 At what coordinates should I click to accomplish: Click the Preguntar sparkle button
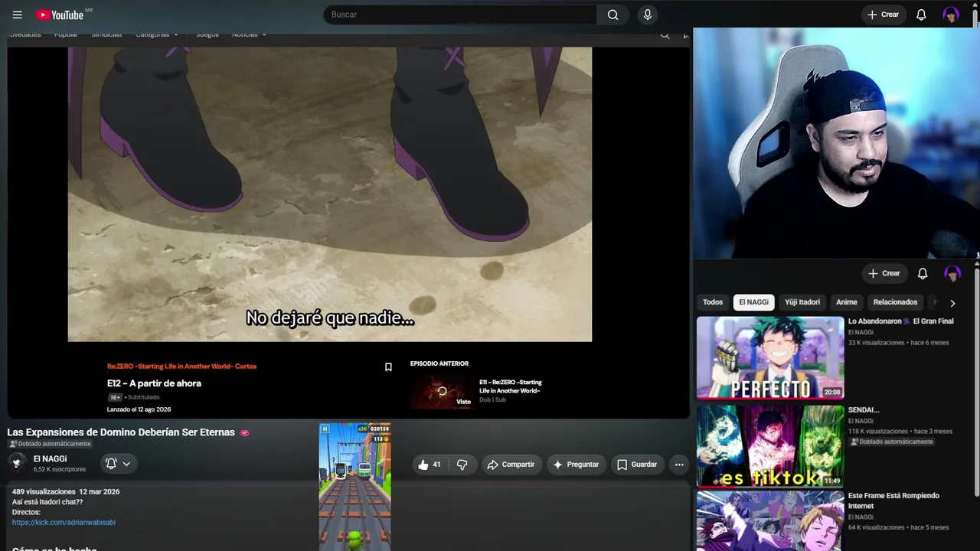576,465
